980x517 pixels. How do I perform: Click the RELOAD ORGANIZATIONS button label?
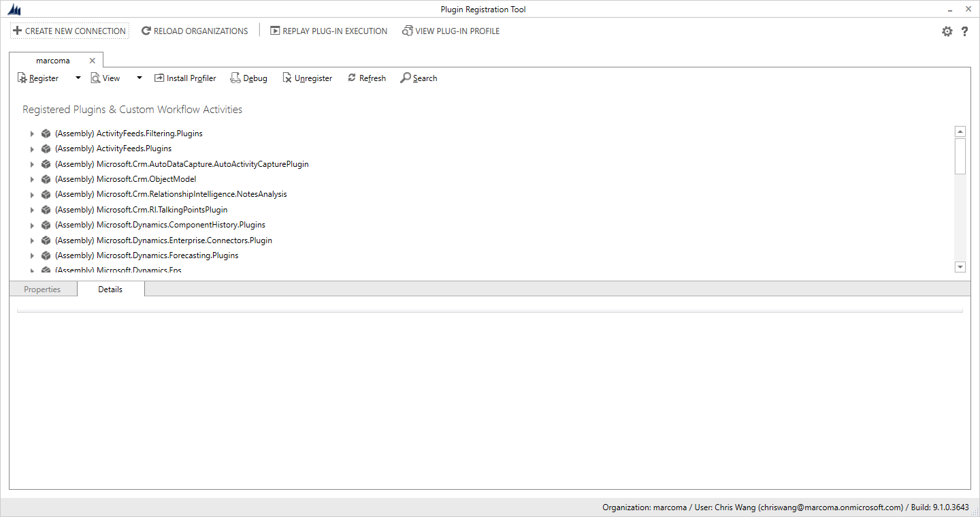[x=201, y=31]
